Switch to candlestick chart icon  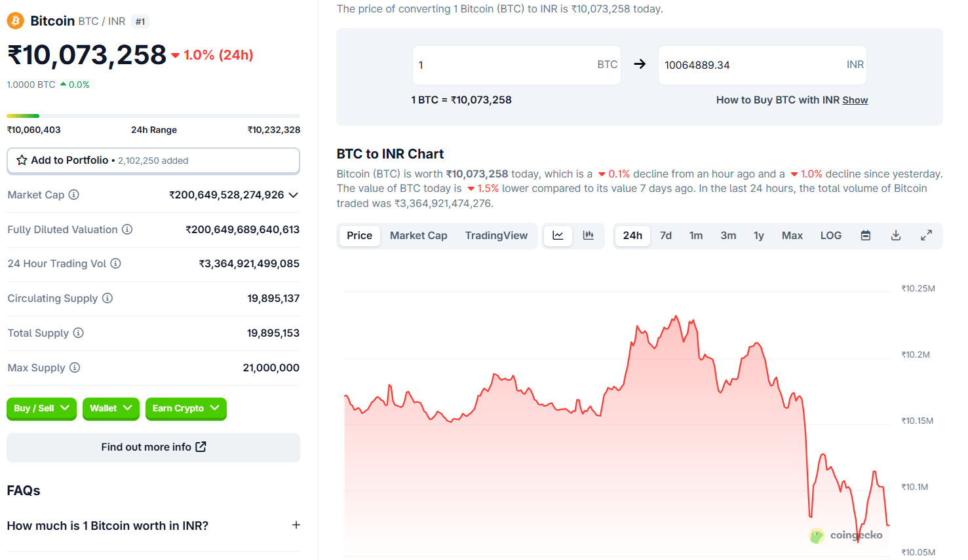pyautogui.click(x=588, y=236)
